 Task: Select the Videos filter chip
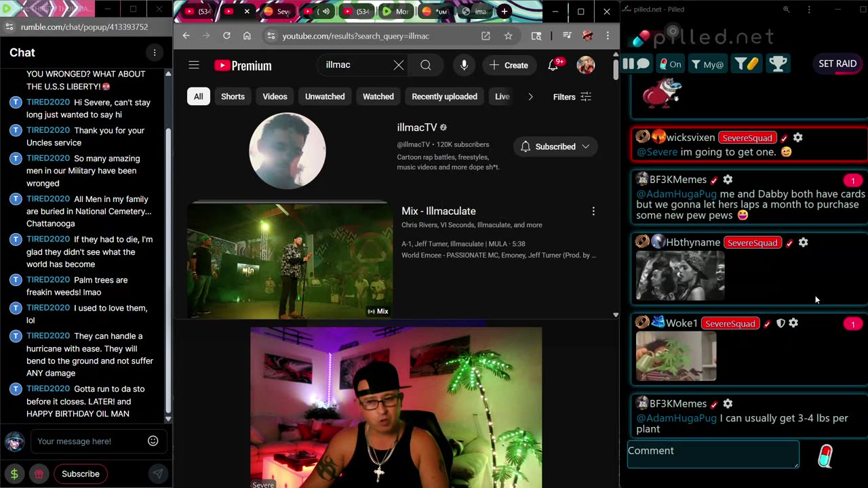click(x=275, y=96)
